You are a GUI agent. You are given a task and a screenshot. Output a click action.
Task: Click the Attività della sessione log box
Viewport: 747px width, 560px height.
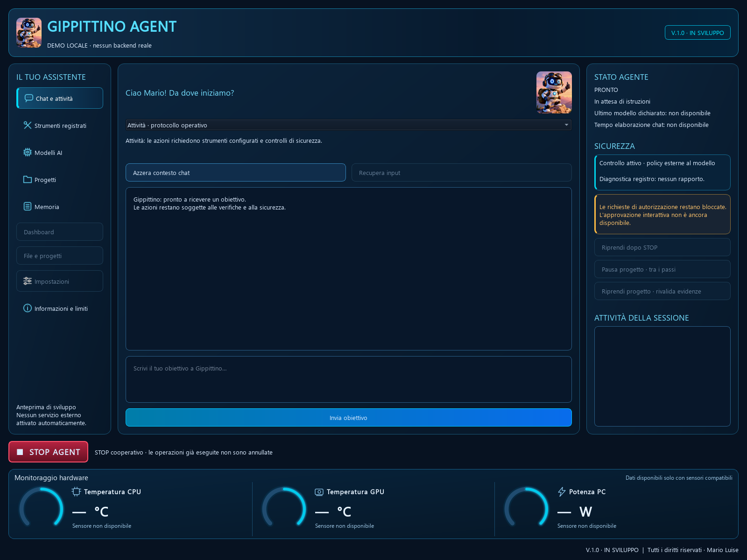pyautogui.click(x=662, y=376)
